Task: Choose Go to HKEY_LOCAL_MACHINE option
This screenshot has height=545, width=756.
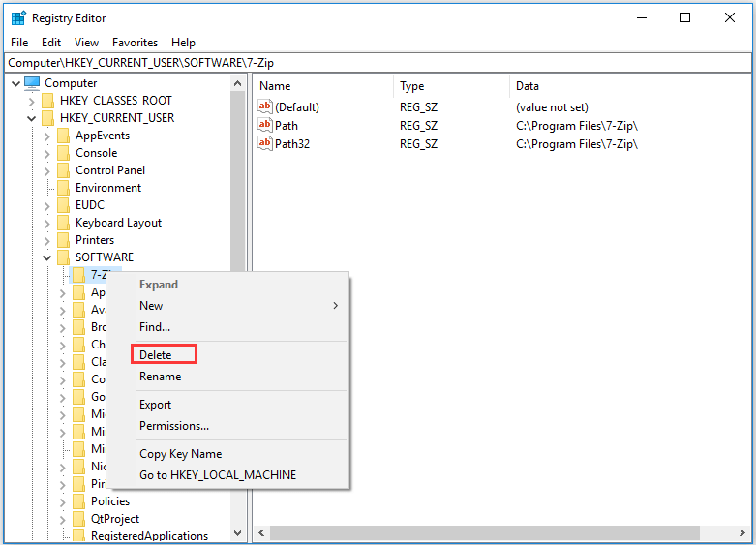Action: 239,475
